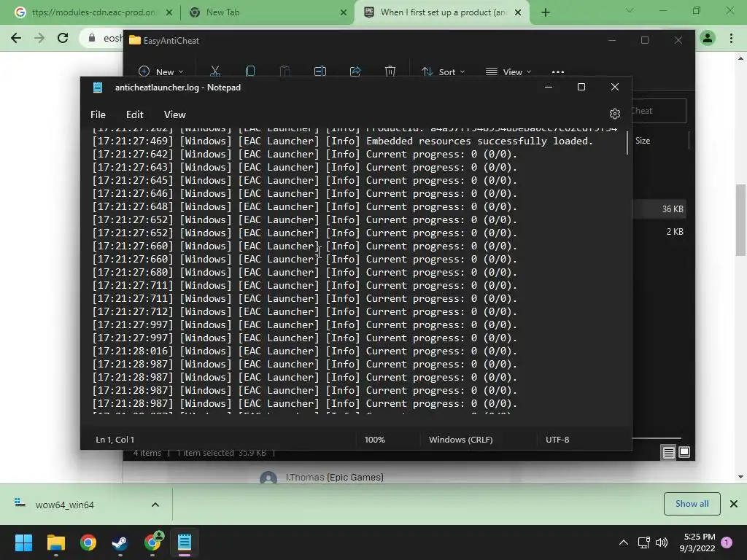Open Steam from taskbar
The image size is (747, 560).
(120, 542)
